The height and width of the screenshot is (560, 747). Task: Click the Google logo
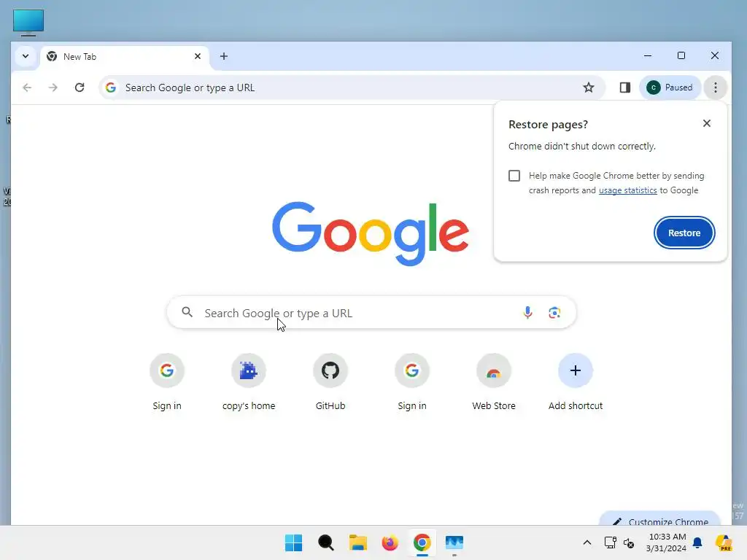[x=371, y=233]
